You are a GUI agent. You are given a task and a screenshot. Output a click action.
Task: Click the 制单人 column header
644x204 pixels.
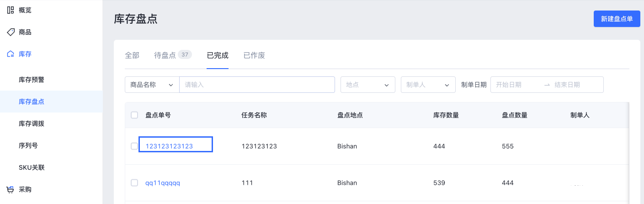(580, 115)
